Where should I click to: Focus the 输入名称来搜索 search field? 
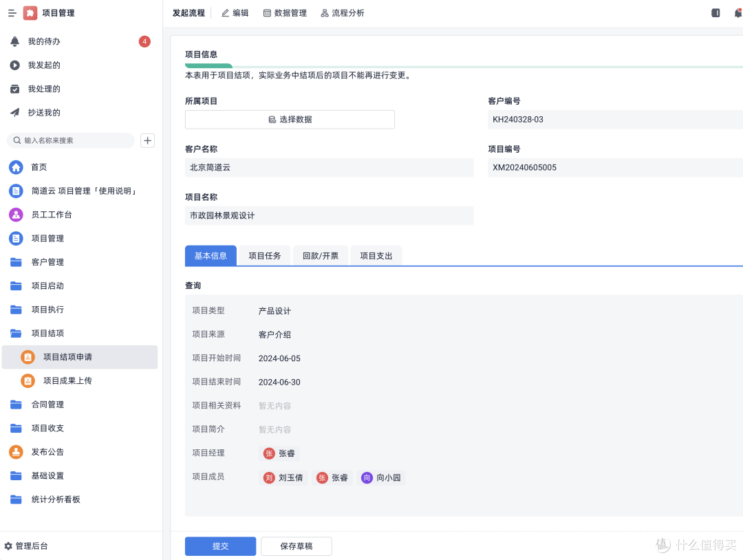pos(71,140)
